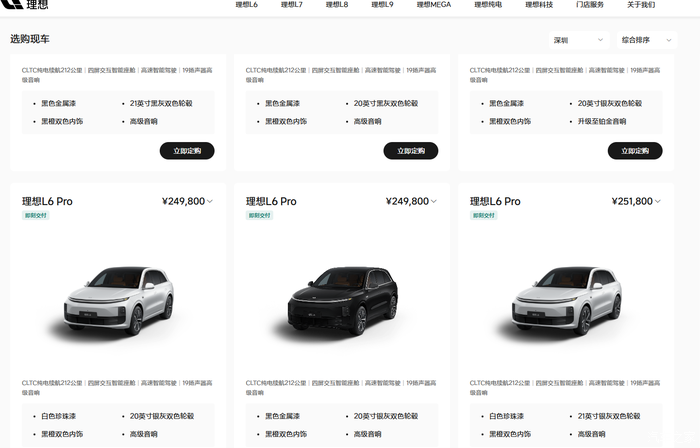
Task: Click 立即定购 for 21英寸黑灰双色轮毂 car
Action: click(x=187, y=151)
